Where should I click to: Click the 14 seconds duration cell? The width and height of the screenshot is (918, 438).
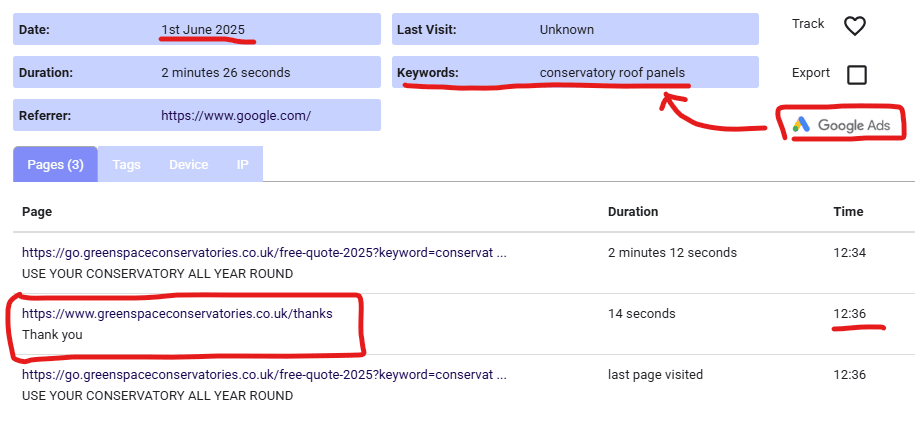(642, 314)
